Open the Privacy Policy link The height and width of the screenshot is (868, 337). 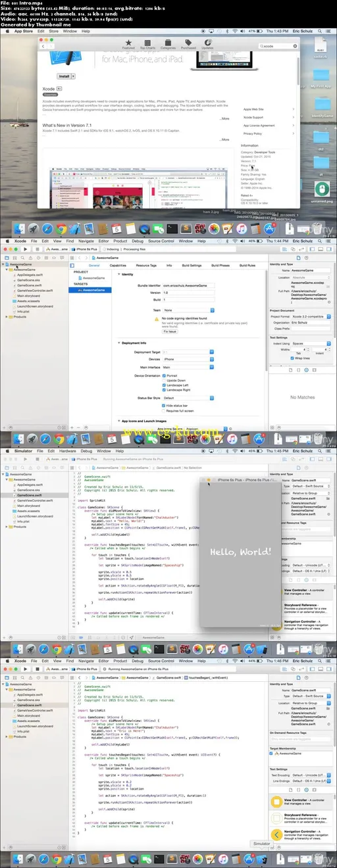253,133
